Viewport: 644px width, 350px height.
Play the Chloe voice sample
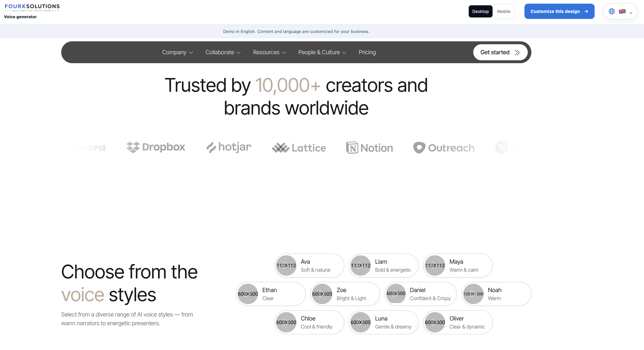(x=286, y=323)
